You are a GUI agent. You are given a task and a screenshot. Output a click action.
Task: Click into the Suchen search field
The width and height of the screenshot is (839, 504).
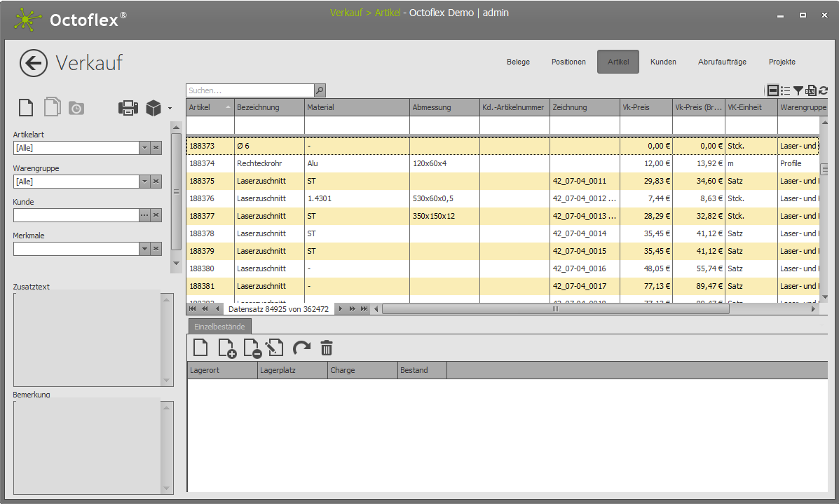point(250,90)
